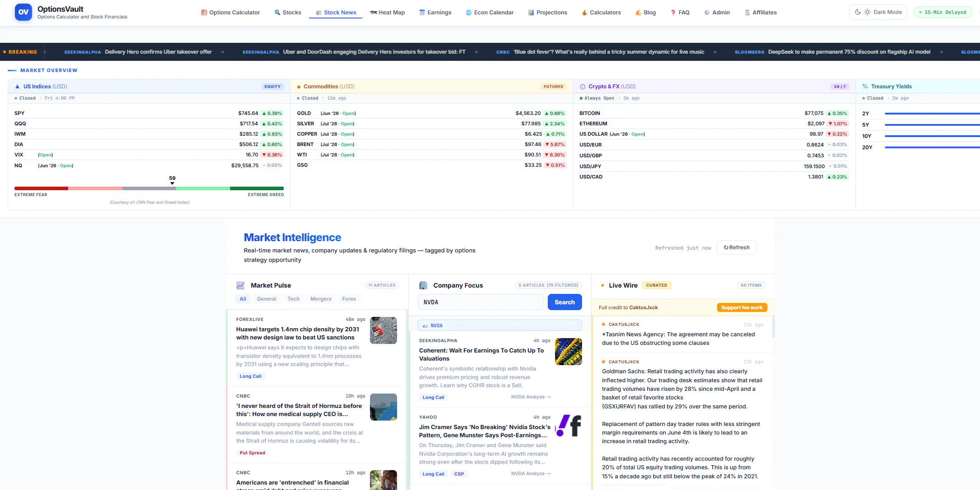Image resolution: width=980 pixels, height=490 pixels.
Task: Click the US Indices triangle icon
Action: pos(18,87)
